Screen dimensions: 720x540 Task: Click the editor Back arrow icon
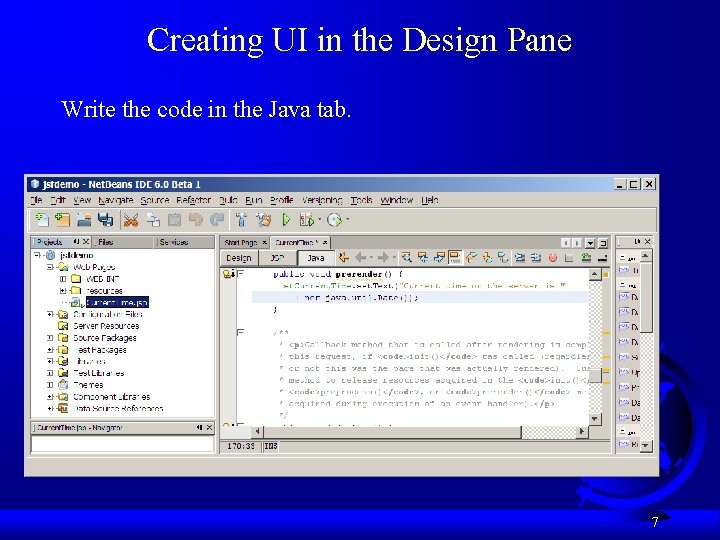tap(361, 258)
